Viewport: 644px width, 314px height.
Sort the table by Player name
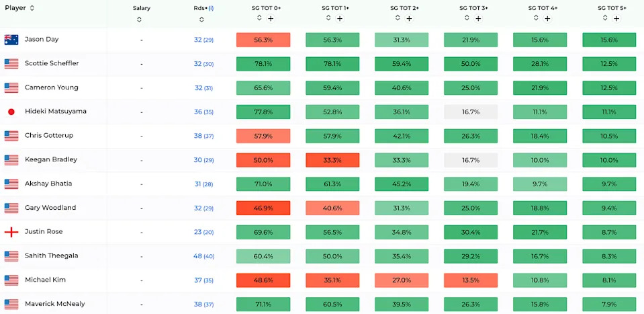tap(32, 8)
